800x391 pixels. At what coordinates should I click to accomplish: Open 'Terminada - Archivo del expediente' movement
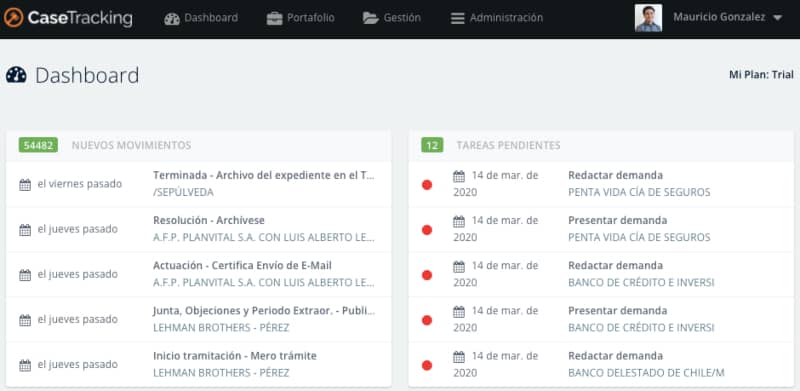point(264,175)
